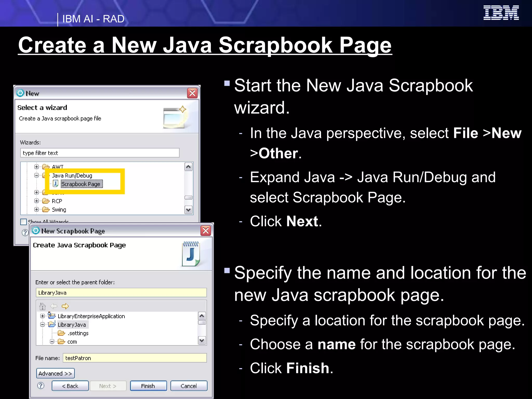Collapse the com folder node

tap(52, 341)
